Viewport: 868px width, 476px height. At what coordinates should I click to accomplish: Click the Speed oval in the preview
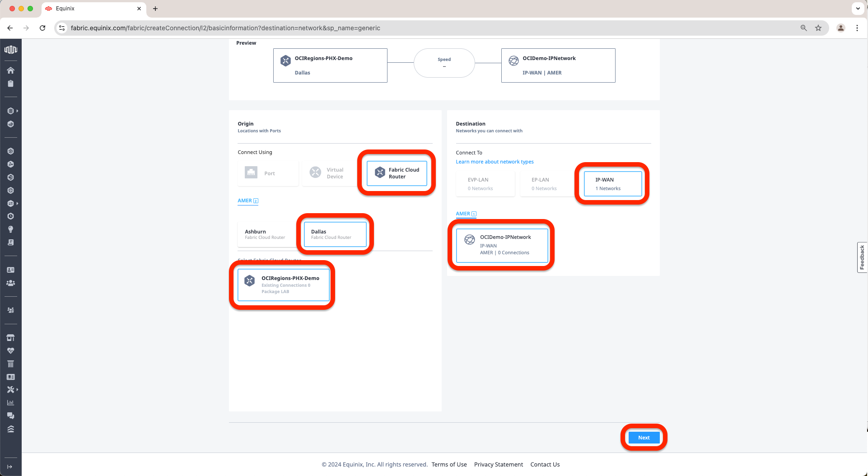(x=444, y=63)
